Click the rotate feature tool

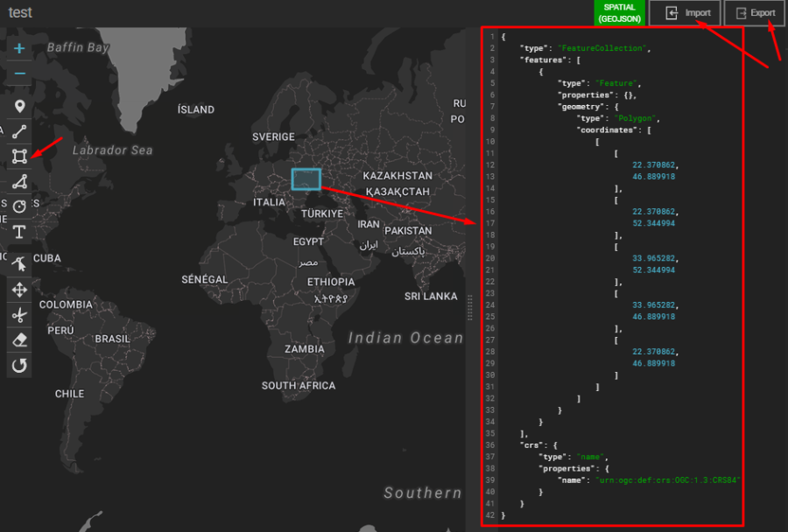[x=18, y=365]
